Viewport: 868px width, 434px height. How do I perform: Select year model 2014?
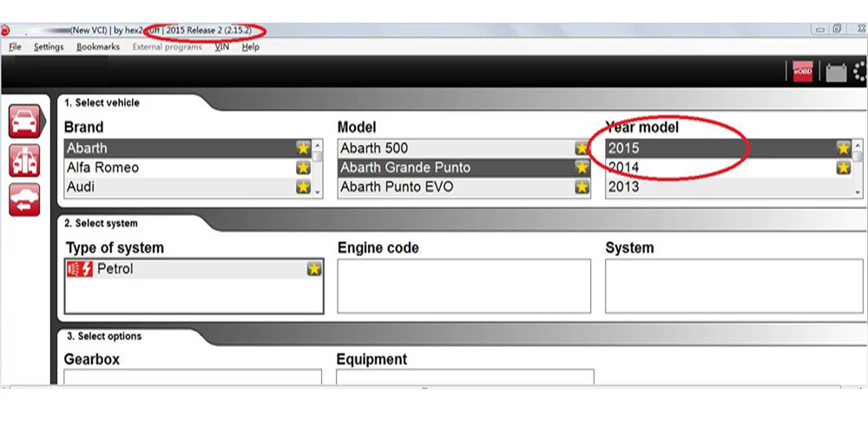(729, 168)
